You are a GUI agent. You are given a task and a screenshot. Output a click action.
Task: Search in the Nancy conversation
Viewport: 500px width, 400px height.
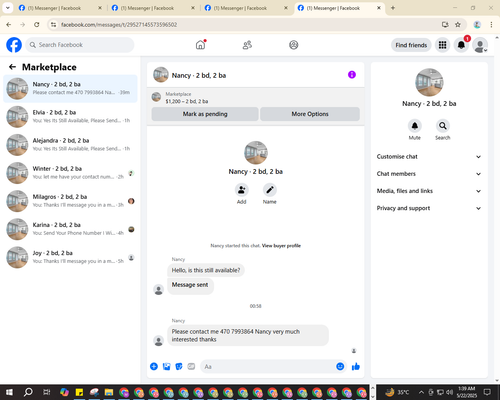[x=443, y=126]
